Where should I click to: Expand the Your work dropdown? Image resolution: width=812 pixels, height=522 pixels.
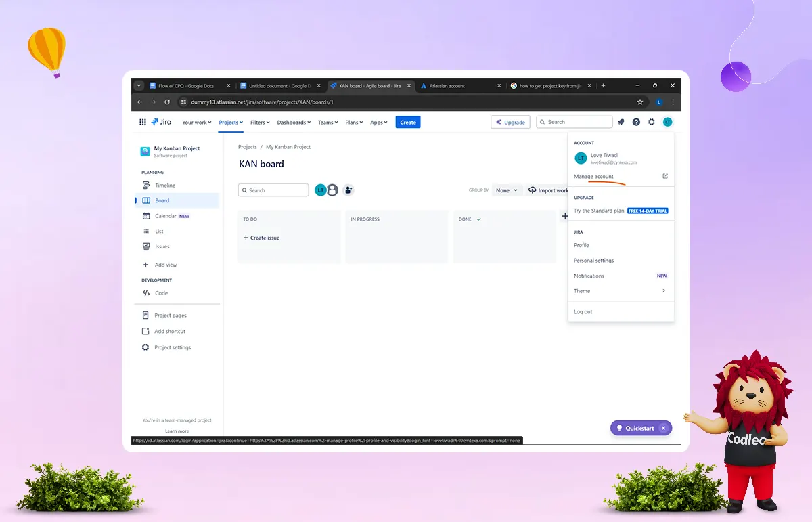pos(197,123)
